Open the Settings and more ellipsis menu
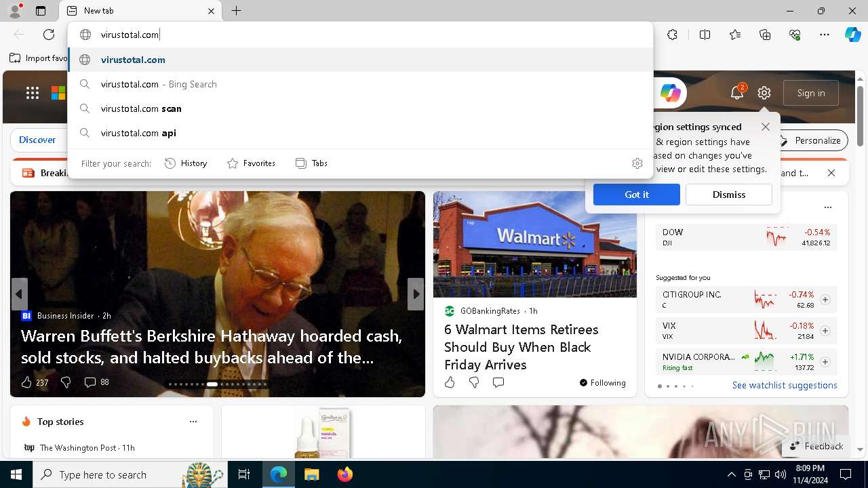Image resolution: width=868 pixels, height=488 pixels. click(825, 35)
